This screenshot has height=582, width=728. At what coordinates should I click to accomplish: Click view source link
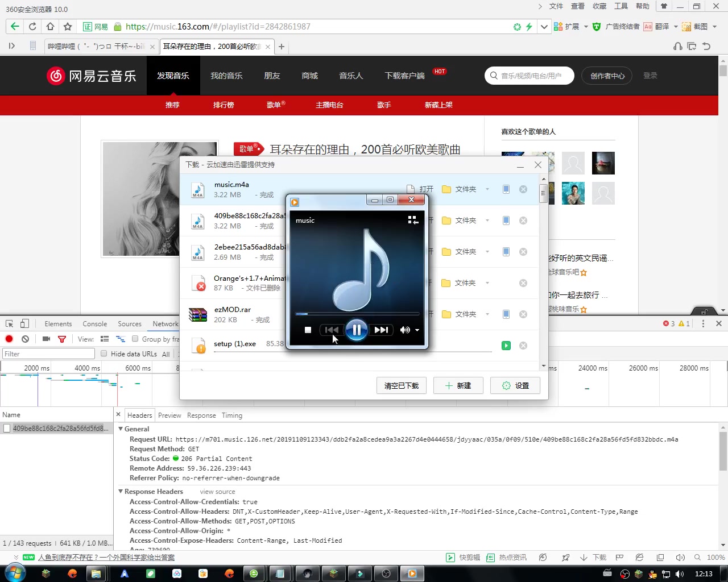pos(217,492)
